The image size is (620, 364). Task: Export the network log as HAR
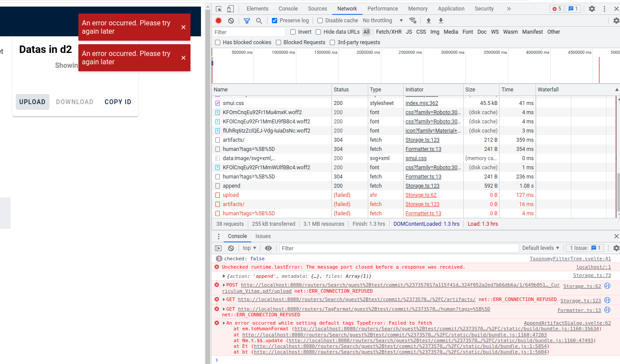440,20
